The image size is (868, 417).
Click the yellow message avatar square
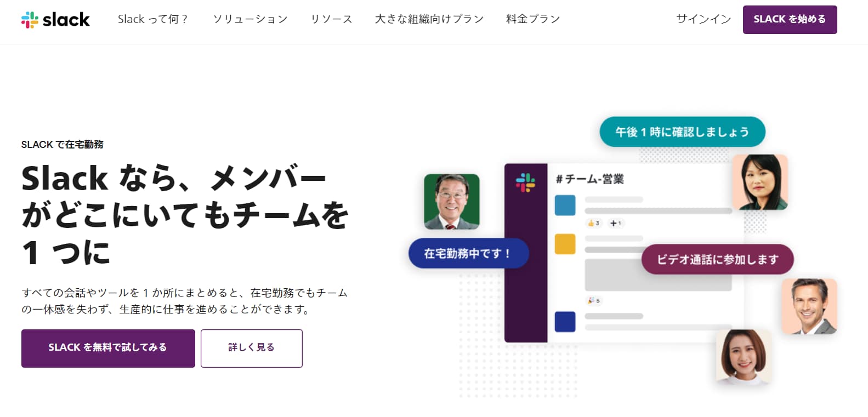coord(565,244)
